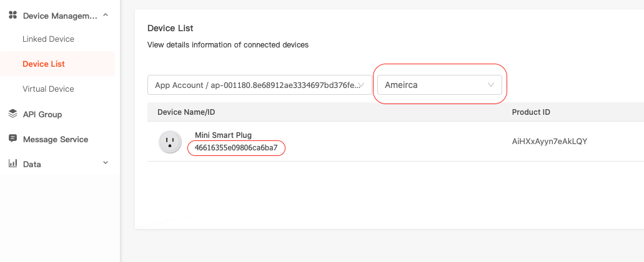Viewport: 644px width, 262px height.
Task: Click the Message Service chat icon
Action: tap(12, 138)
